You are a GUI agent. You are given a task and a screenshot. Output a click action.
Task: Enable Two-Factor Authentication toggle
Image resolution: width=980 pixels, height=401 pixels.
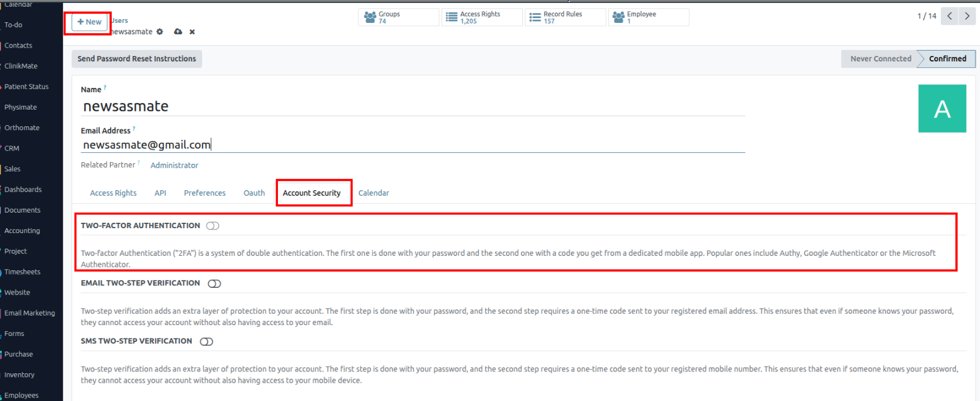tap(212, 226)
